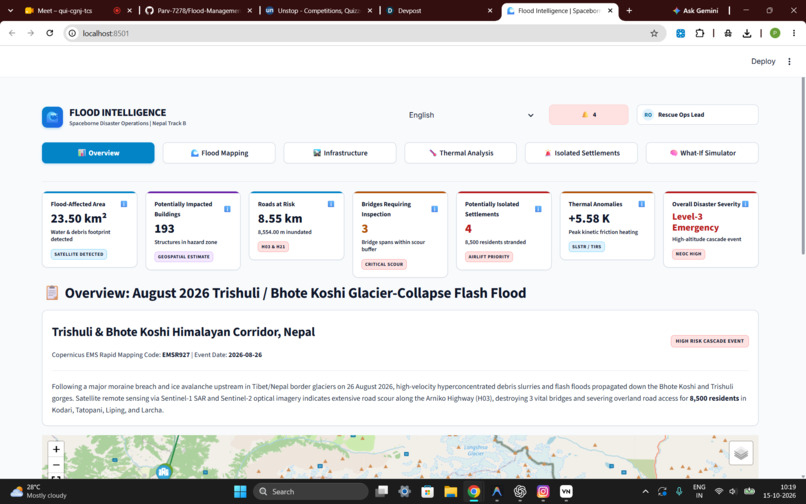Switch to the Thermal Analysis tab
The width and height of the screenshot is (806, 504).
pyautogui.click(x=461, y=153)
